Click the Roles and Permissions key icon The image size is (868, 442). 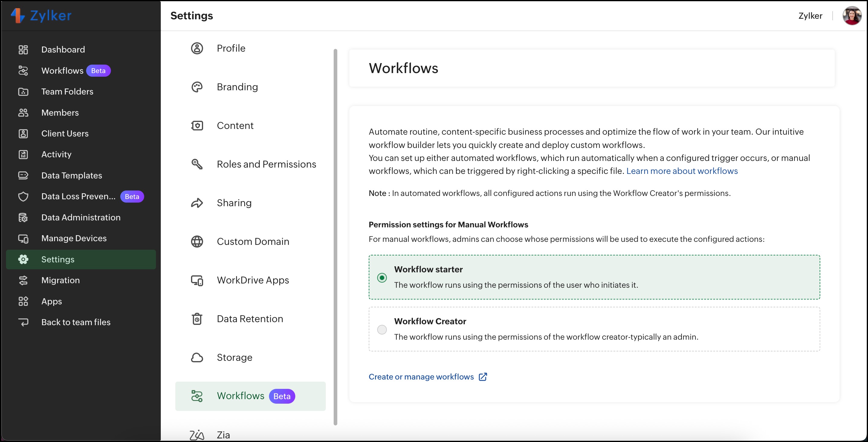point(197,164)
